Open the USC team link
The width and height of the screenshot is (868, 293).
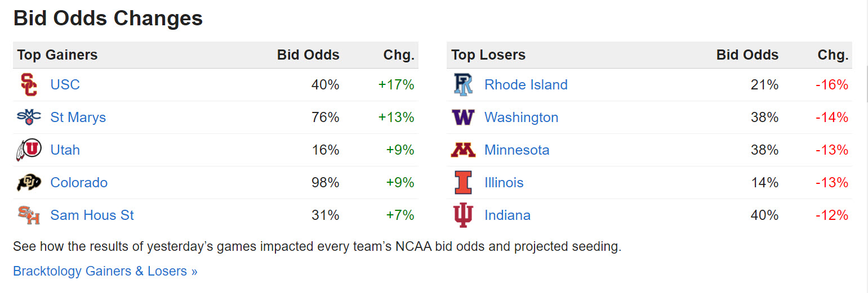tap(65, 85)
